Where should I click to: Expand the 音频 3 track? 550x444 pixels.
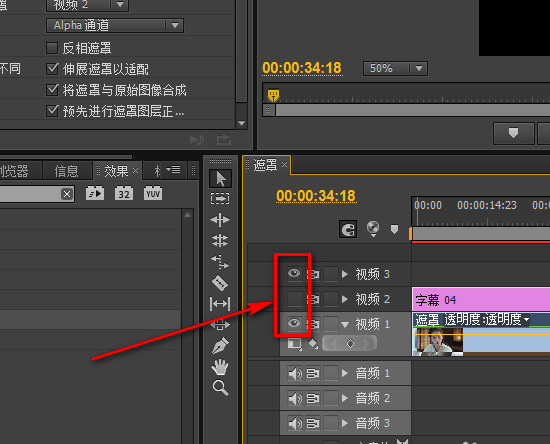coord(345,423)
